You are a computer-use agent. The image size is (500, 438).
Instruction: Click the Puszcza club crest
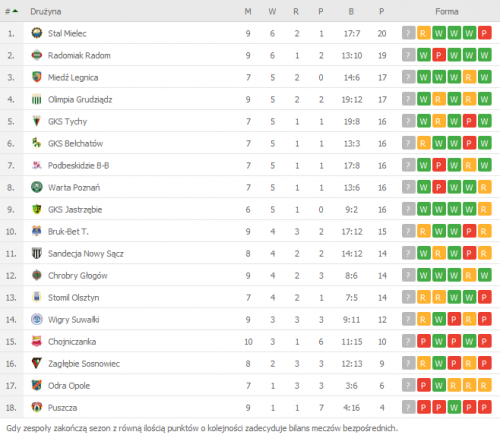37,407
